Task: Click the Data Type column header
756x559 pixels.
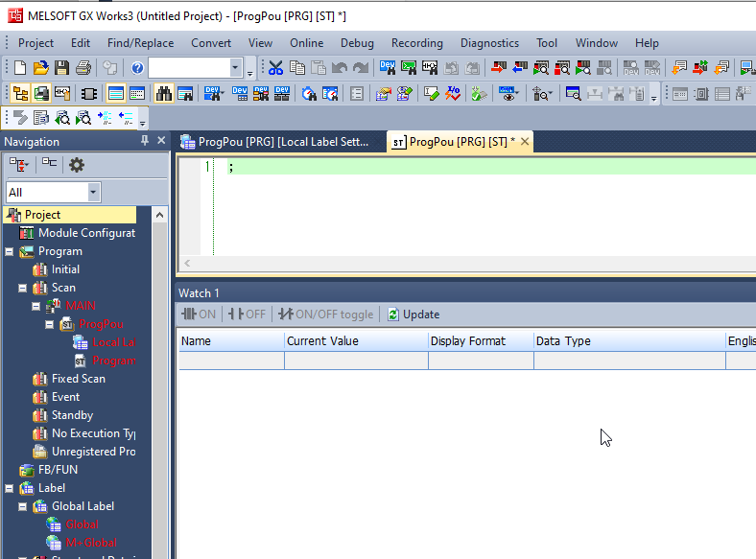Action: tap(629, 341)
